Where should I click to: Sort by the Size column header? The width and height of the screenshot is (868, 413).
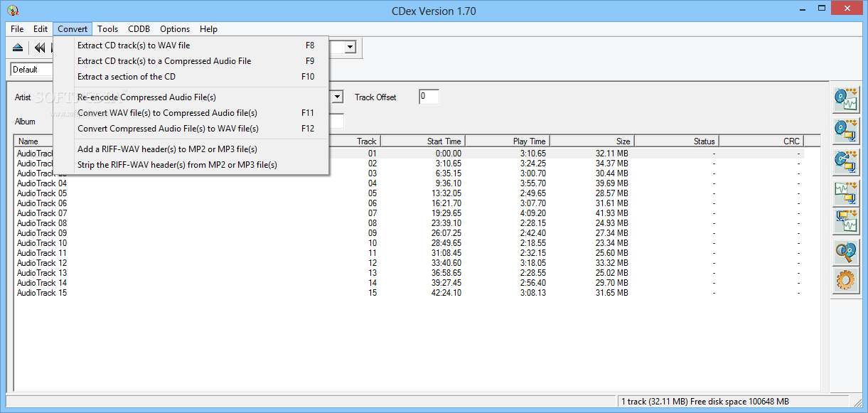pos(591,141)
